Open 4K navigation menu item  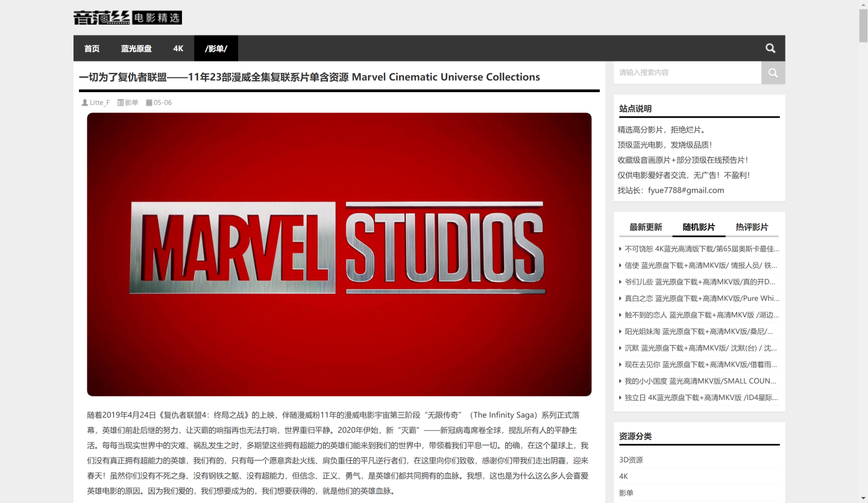tap(178, 48)
